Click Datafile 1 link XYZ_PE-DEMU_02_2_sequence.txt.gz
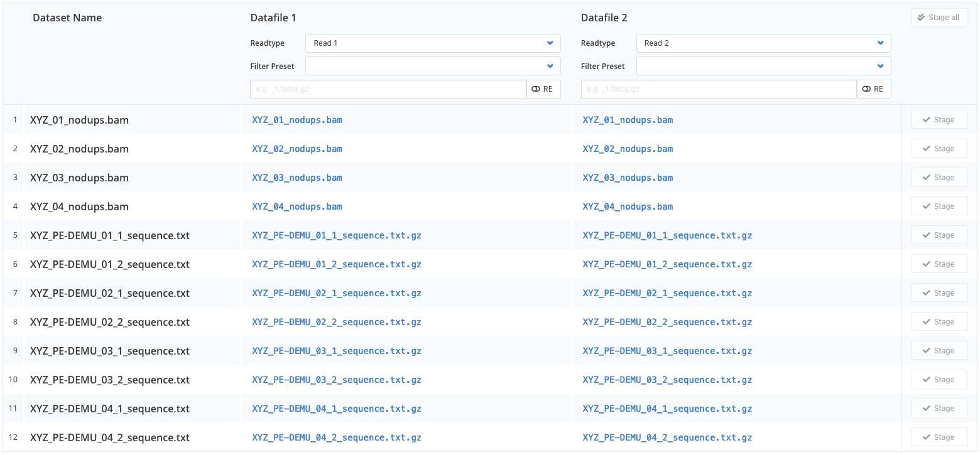The image size is (980, 455). 337,322
